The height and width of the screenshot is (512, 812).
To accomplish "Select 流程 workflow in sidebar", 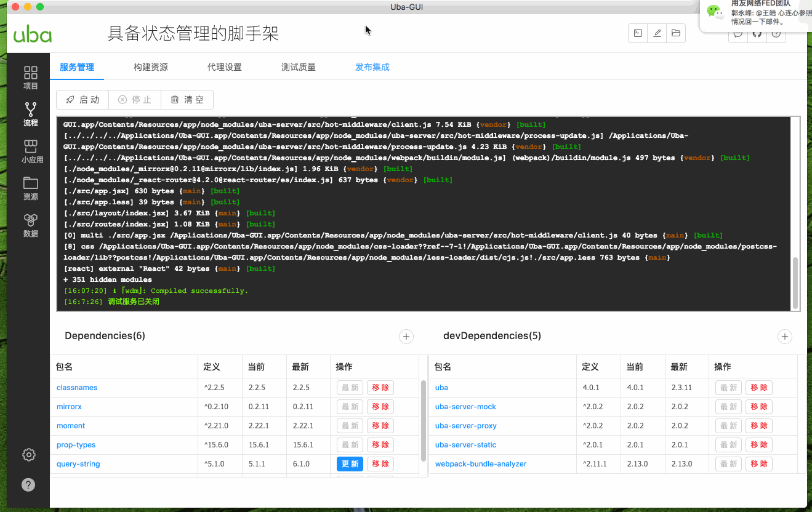I will pos(31,115).
